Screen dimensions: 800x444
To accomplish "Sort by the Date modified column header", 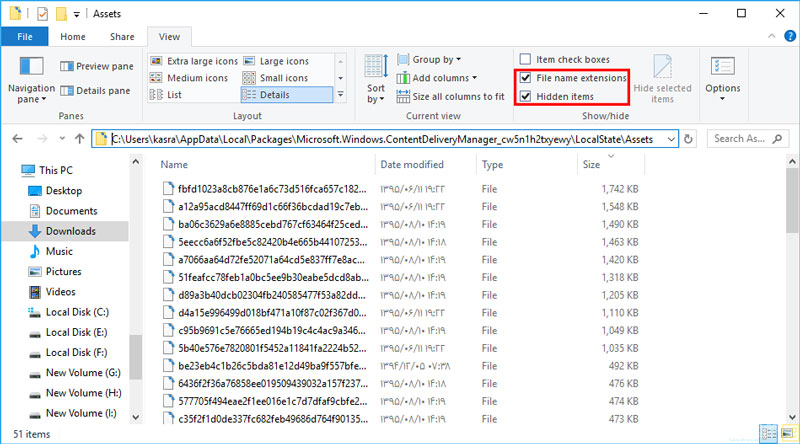I will 412,164.
